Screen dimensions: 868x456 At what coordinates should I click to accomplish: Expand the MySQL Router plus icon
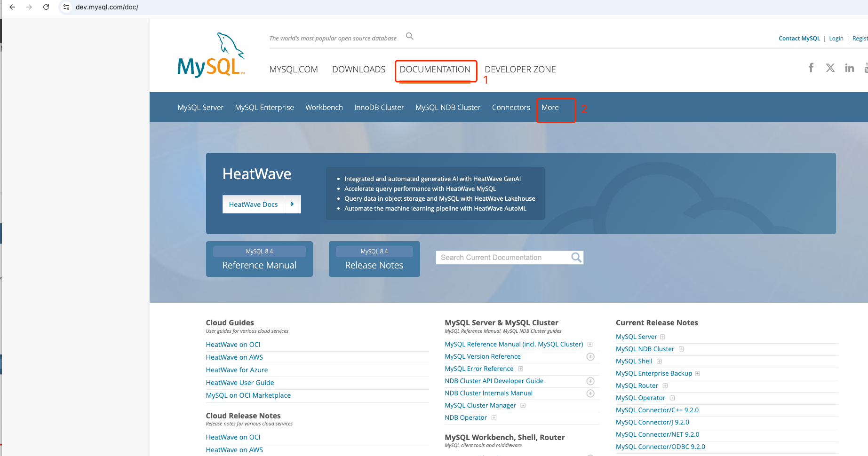[665, 386]
